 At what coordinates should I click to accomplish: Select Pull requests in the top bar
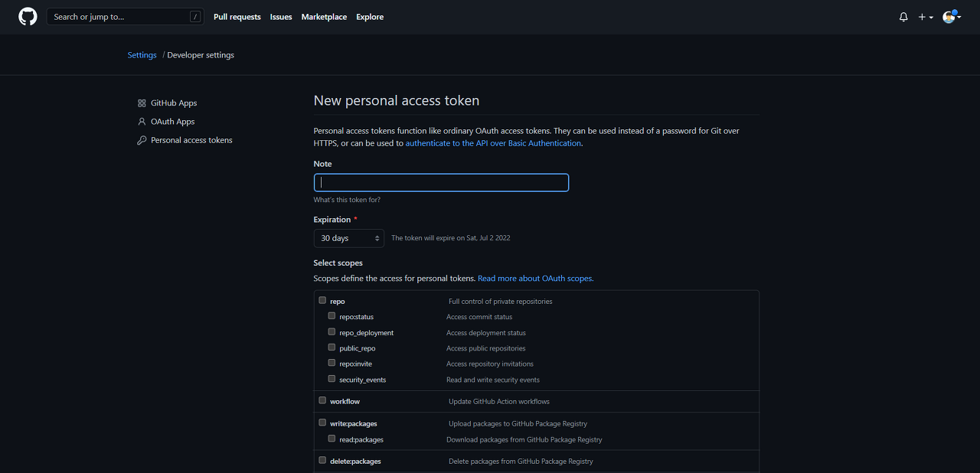237,16
